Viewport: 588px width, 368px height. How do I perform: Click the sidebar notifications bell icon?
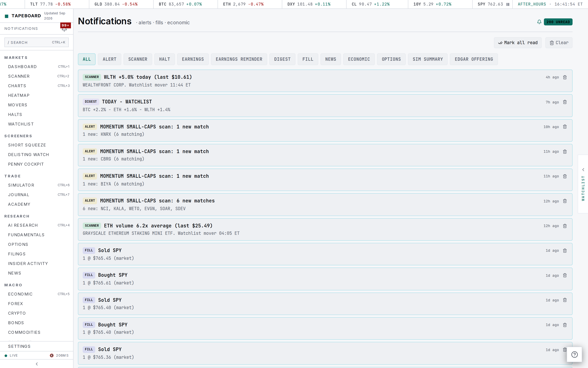tap(64, 29)
